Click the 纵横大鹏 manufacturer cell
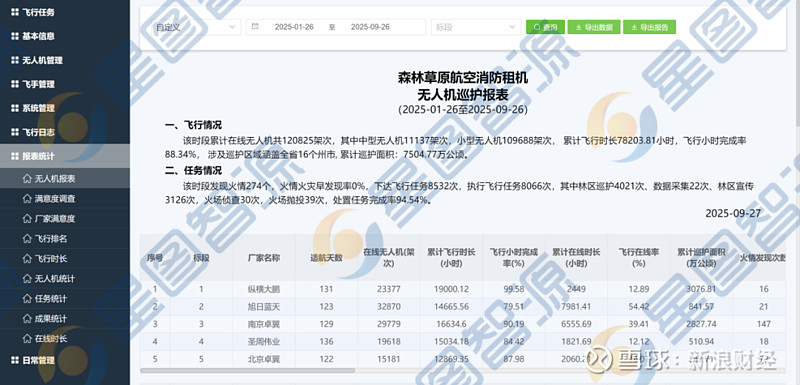 [x=264, y=289]
